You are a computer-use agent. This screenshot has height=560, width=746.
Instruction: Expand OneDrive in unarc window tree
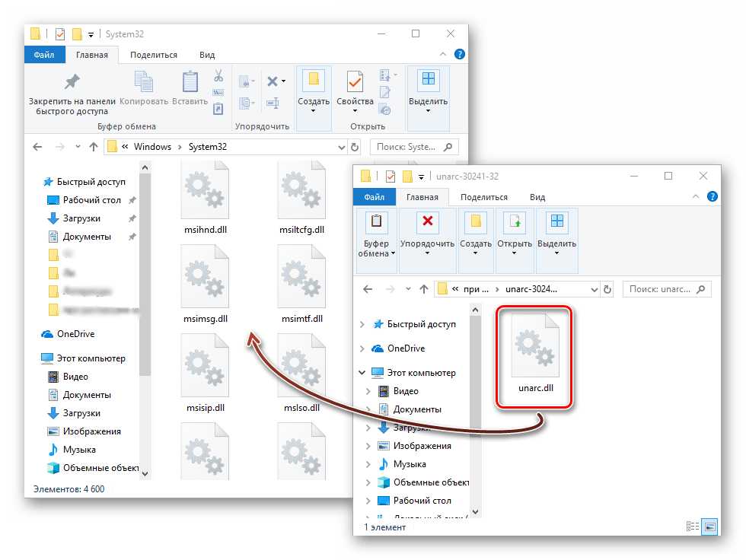pyautogui.click(x=362, y=348)
